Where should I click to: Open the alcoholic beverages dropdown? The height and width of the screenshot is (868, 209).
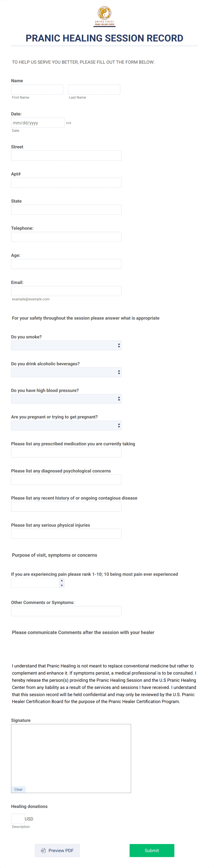tap(66, 372)
